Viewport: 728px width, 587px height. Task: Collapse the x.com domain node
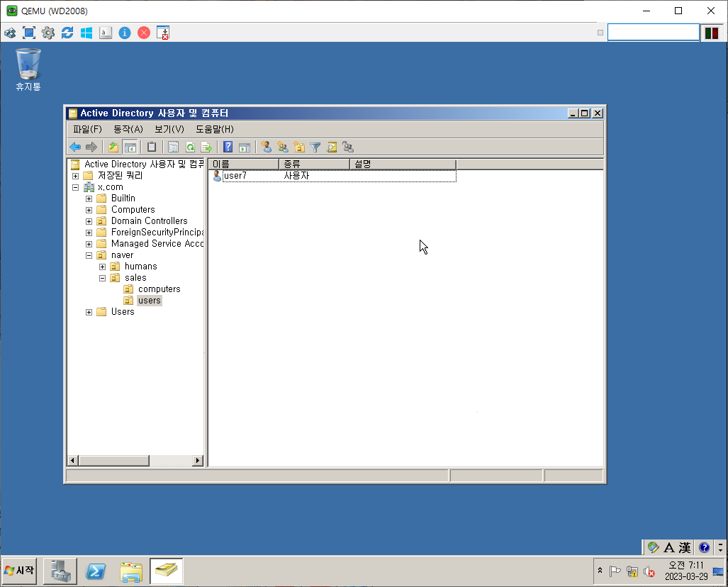point(75,188)
